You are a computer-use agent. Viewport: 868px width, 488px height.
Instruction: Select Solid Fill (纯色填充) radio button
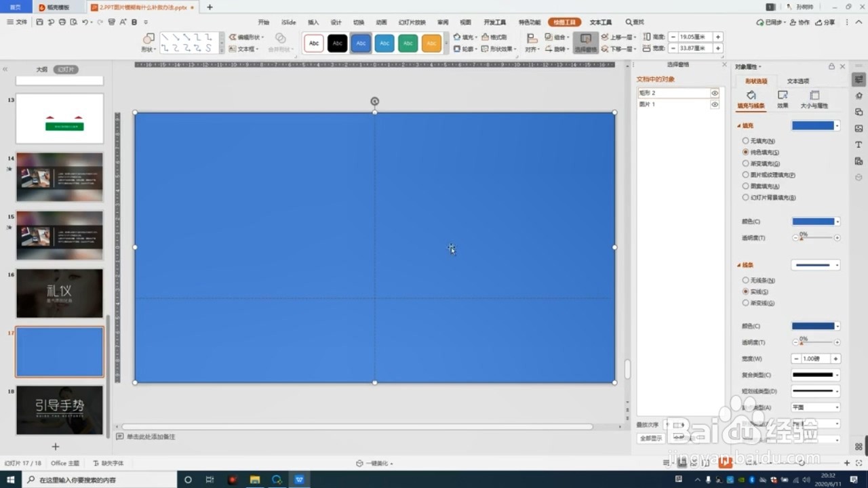[746, 152]
